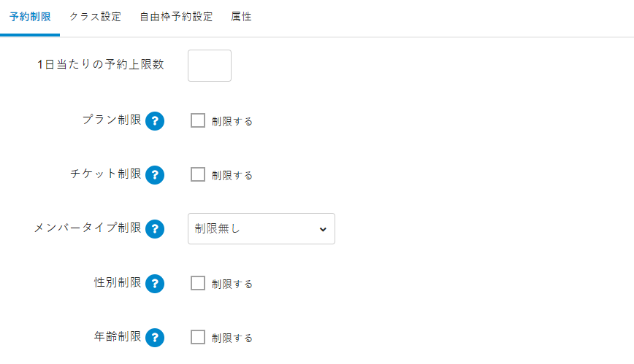The width and height of the screenshot is (634, 364).
Task: Click 制限する label for プラン制限
Action: (x=232, y=122)
